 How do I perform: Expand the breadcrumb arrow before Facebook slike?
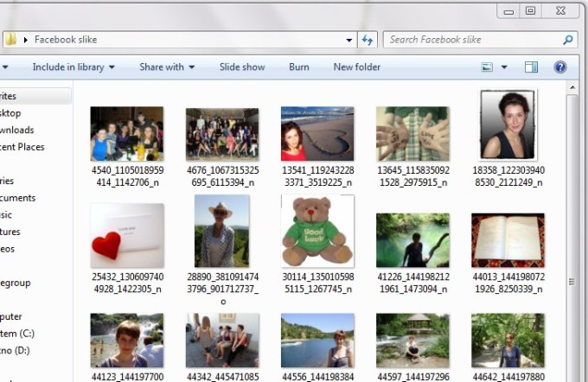(26, 40)
